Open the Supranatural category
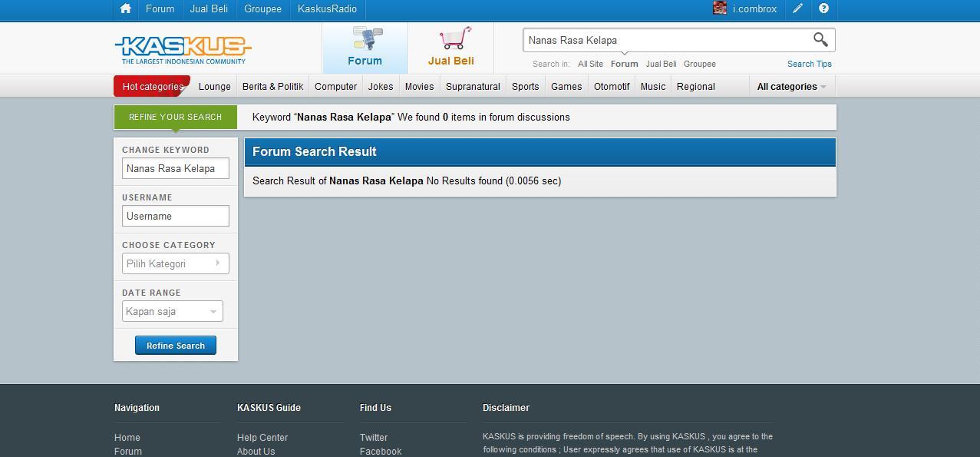This screenshot has height=457, width=980. tap(473, 86)
